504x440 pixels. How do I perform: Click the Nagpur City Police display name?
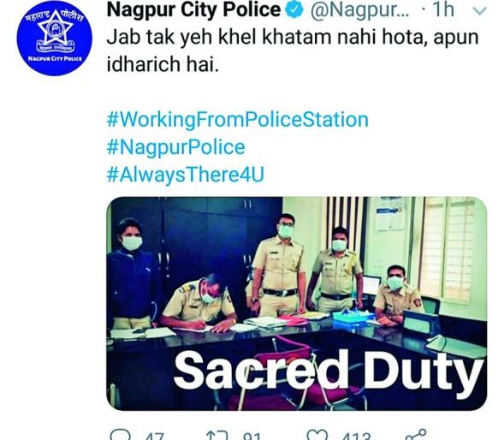194,10
